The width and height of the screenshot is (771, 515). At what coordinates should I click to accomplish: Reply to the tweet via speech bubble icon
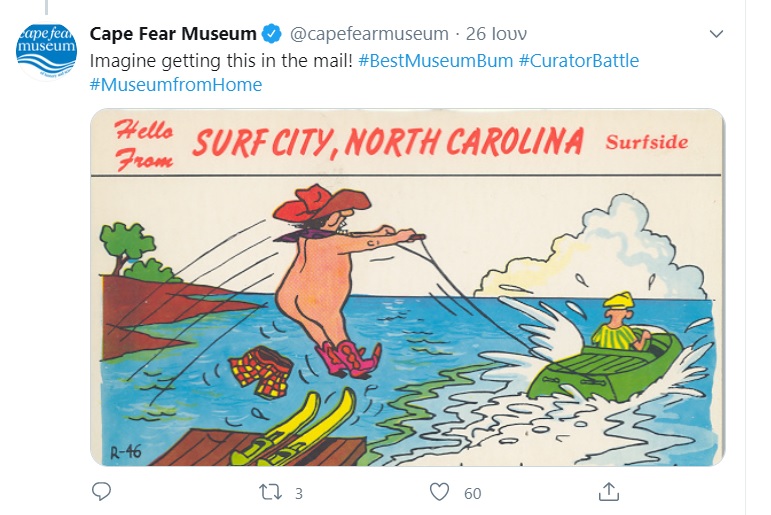(101, 491)
